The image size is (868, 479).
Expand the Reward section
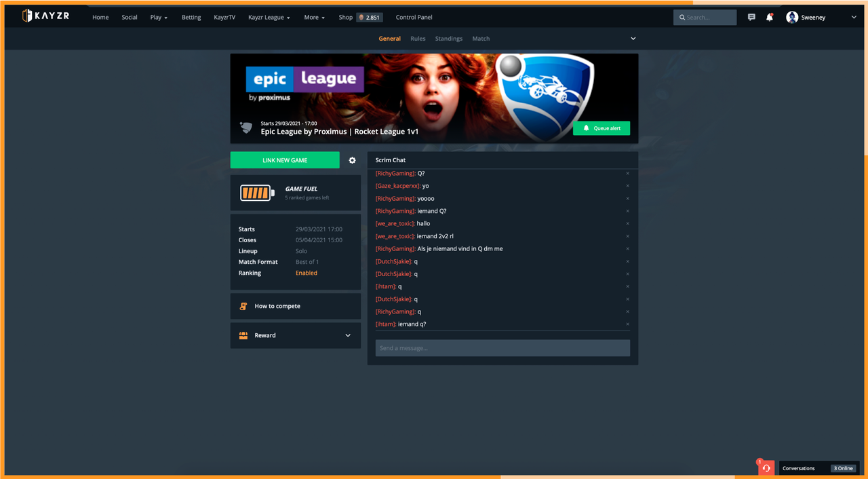[348, 335]
